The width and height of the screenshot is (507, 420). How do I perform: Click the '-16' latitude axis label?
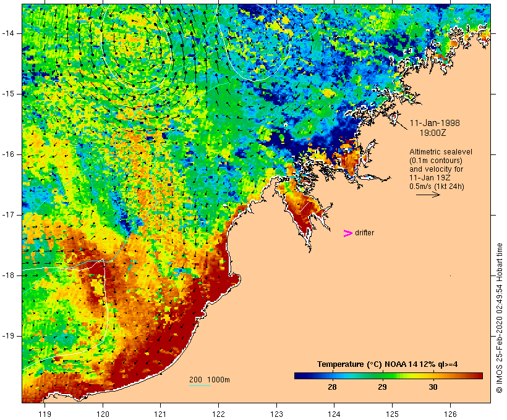7,154
